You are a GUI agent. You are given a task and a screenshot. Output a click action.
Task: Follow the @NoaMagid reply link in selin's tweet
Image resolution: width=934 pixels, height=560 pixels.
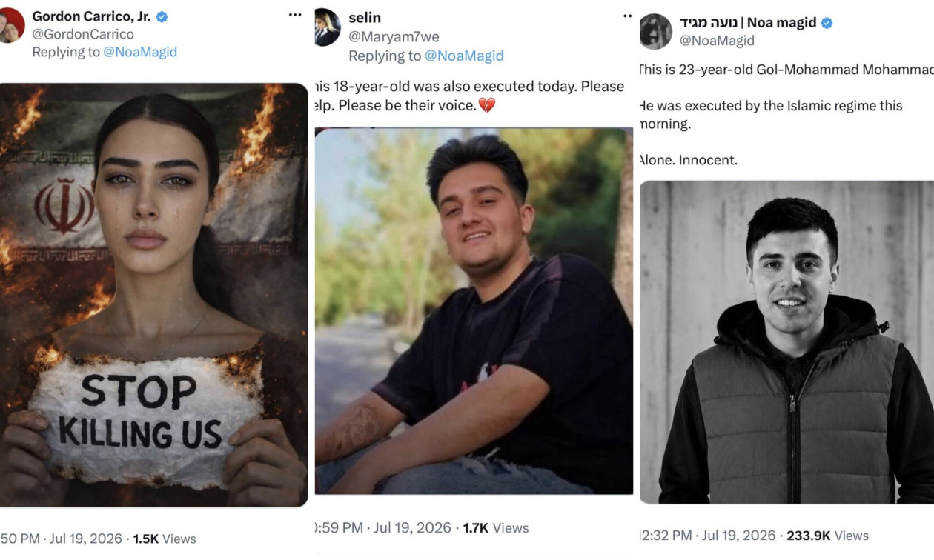(464, 56)
